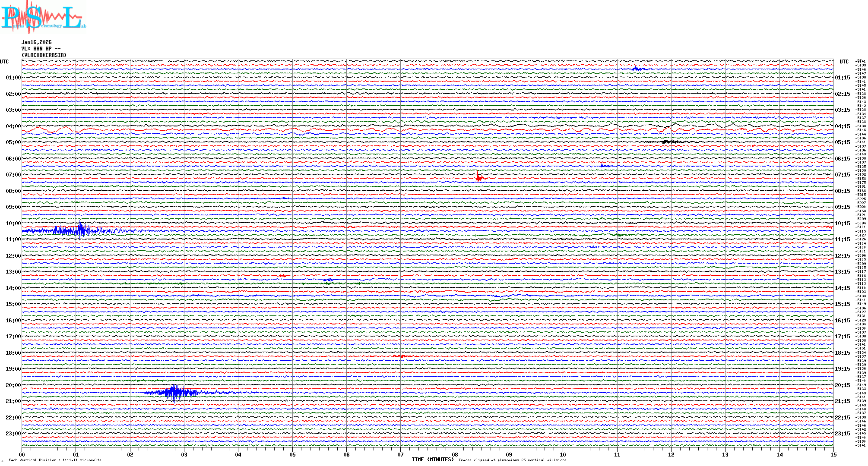Click the UTC label at top left
This screenshot has width=868, height=466.
click(x=4, y=62)
